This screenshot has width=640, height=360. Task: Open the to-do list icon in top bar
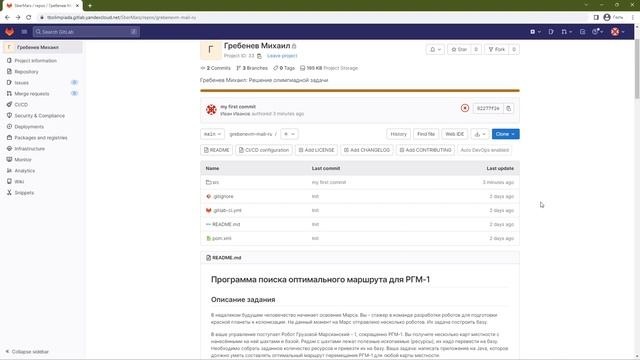point(582,31)
